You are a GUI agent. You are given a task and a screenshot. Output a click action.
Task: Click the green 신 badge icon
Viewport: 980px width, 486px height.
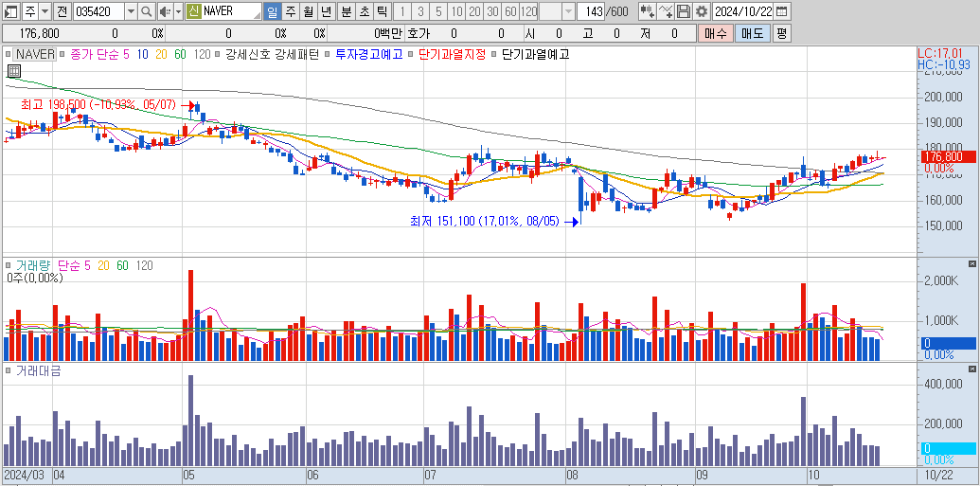[194, 11]
